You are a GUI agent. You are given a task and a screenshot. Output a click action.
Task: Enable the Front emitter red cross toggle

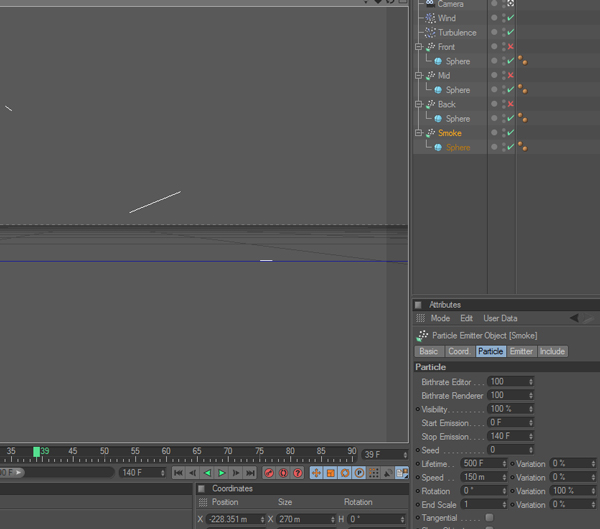click(511, 47)
